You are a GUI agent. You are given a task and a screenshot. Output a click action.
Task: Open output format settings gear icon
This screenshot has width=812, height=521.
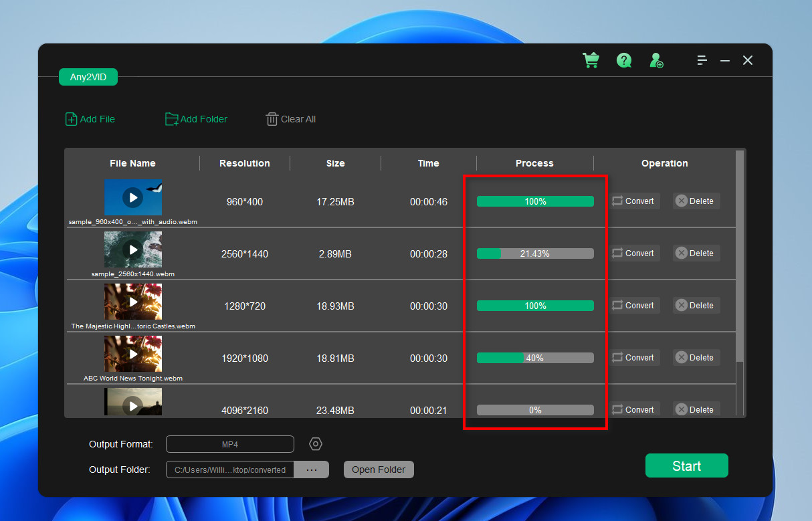(315, 443)
